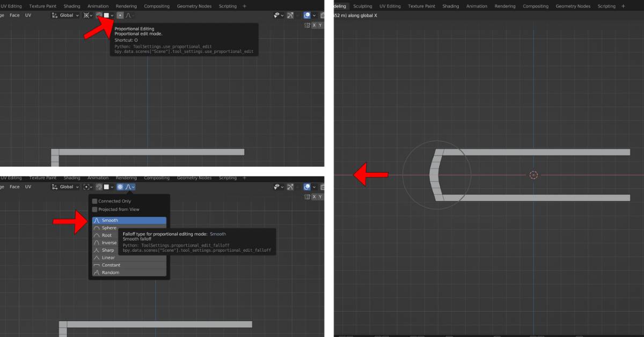644x337 pixels.
Task: Enable the Connected Only checkbox
Action: click(95, 201)
